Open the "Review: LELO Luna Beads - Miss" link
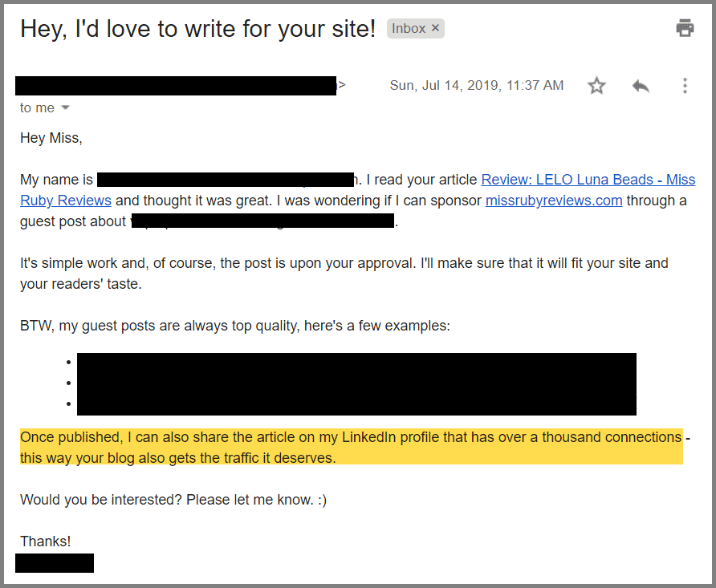The width and height of the screenshot is (716, 588). pyautogui.click(x=588, y=180)
